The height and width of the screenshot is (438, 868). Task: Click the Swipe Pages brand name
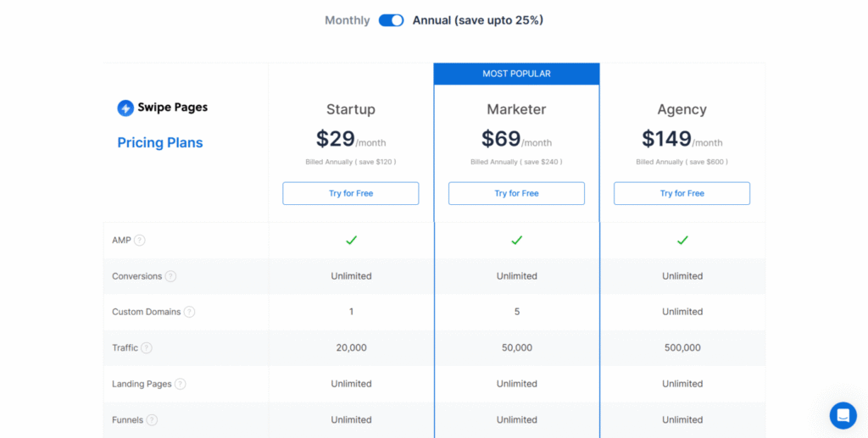[173, 108]
